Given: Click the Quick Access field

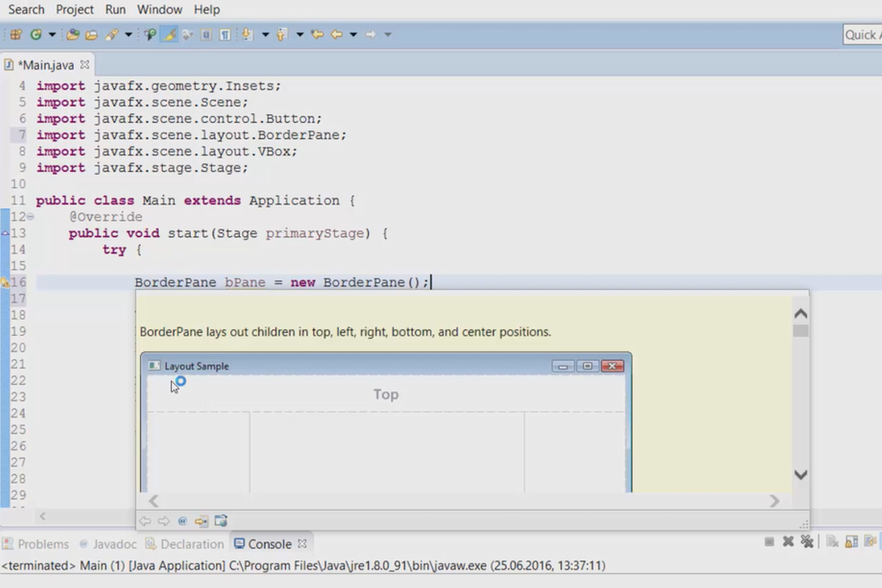Looking at the screenshot, I should [x=864, y=35].
